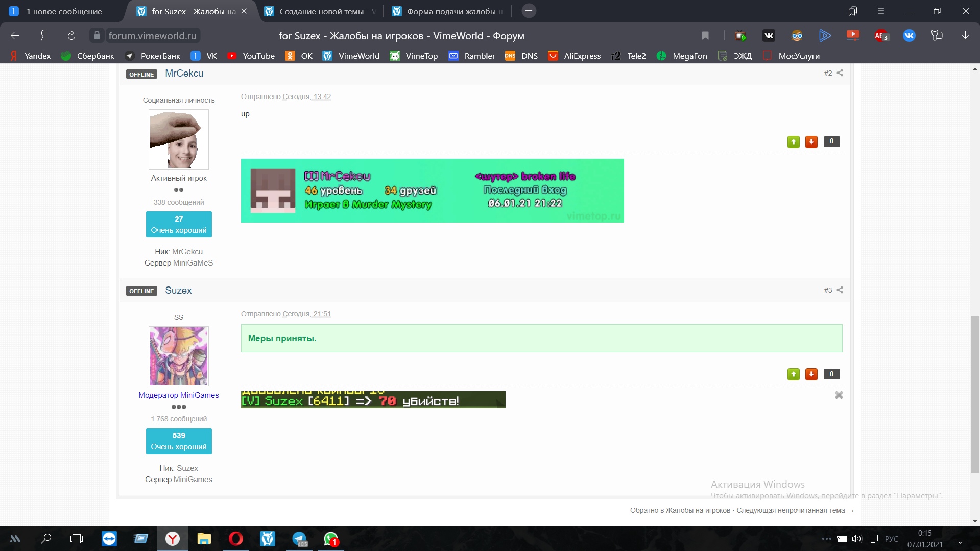Open Windows search from taskbar
This screenshot has height=551, width=980.
tap(46, 539)
